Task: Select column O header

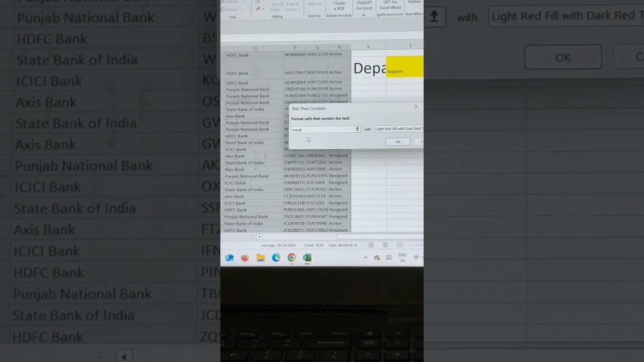Action: point(255,48)
